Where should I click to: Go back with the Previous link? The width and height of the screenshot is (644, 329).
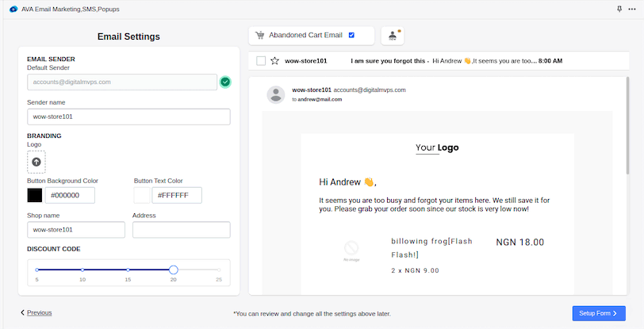tap(40, 312)
